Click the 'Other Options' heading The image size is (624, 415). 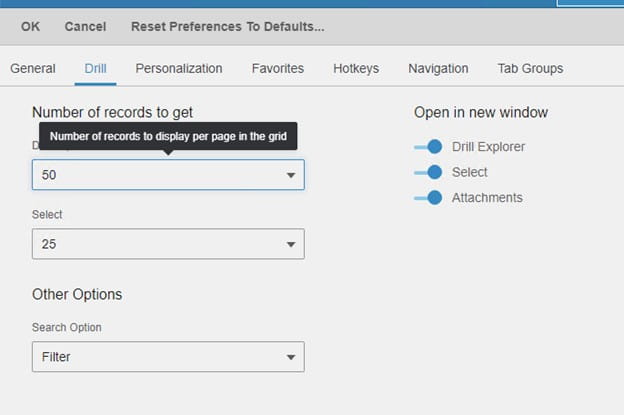coord(77,294)
